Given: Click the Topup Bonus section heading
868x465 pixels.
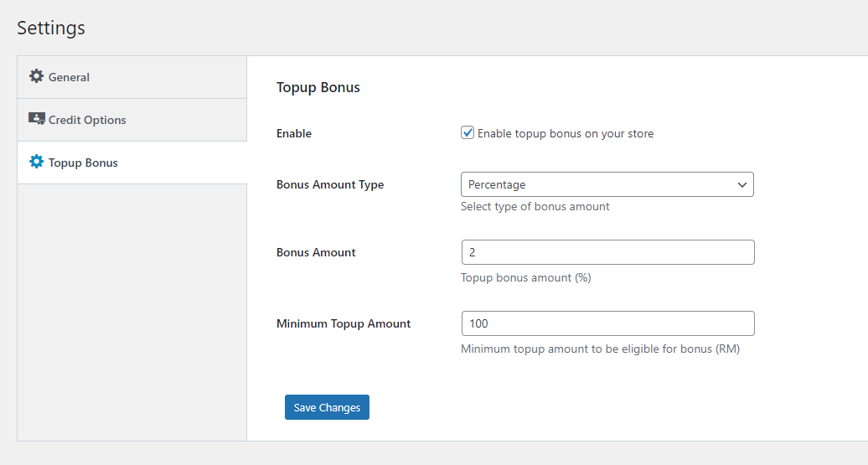Looking at the screenshot, I should point(318,87).
